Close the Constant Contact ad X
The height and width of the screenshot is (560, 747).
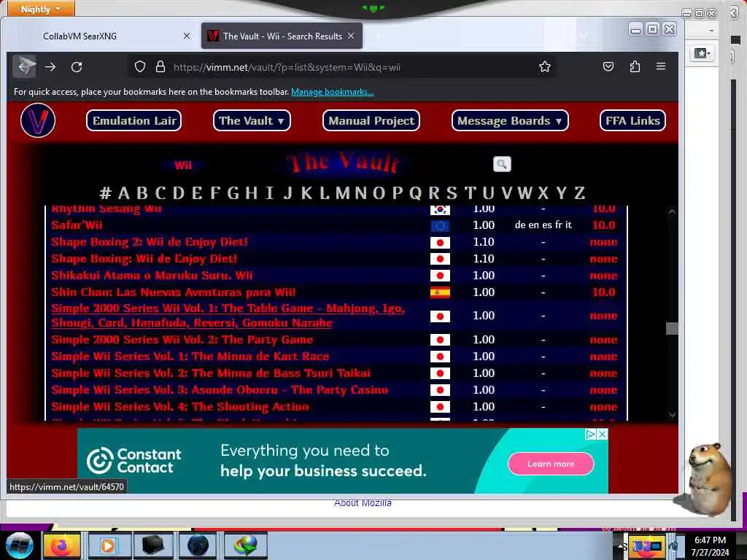click(602, 434)
